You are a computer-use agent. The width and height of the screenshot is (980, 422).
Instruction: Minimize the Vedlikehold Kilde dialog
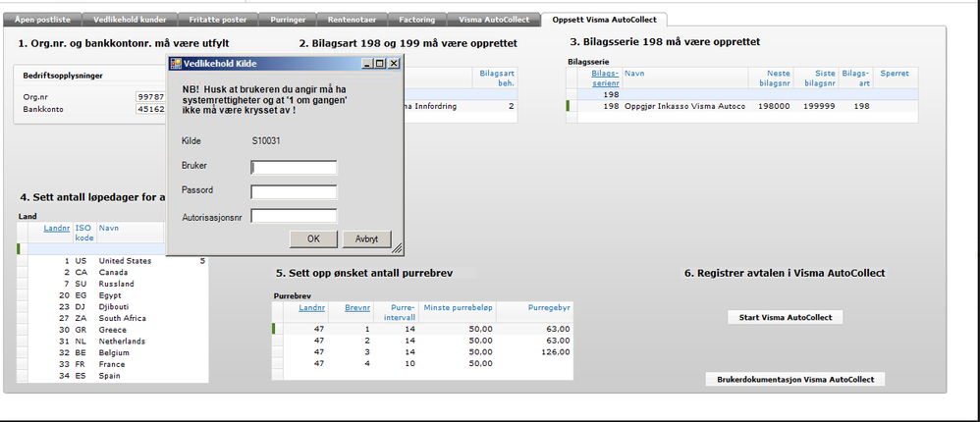pos(367,64)
